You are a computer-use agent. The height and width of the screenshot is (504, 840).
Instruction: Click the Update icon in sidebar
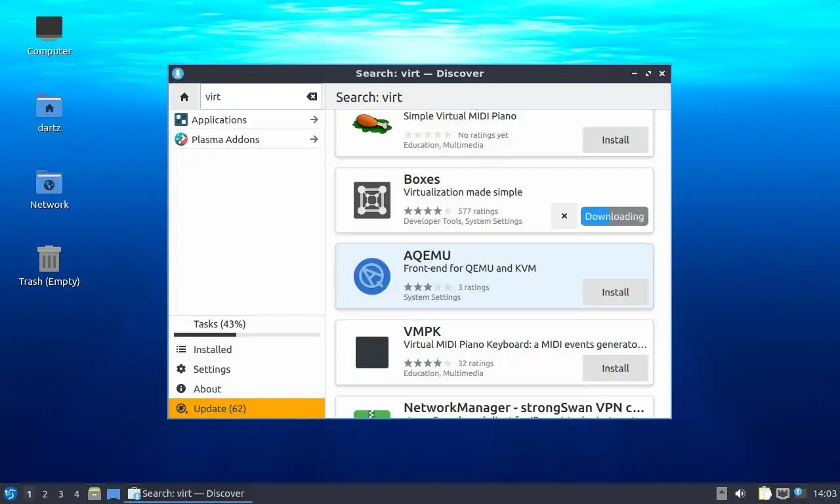pos(181,408)
